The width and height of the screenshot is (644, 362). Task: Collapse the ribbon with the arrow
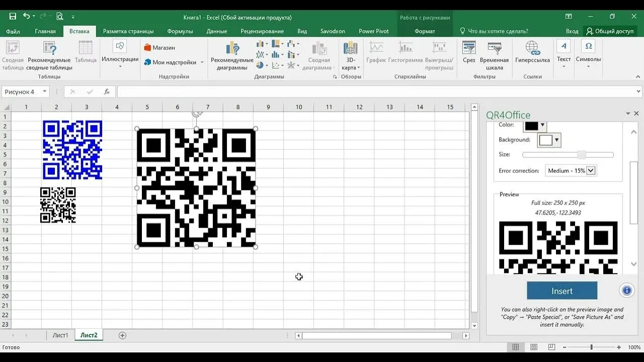click(x=638, y=77)
